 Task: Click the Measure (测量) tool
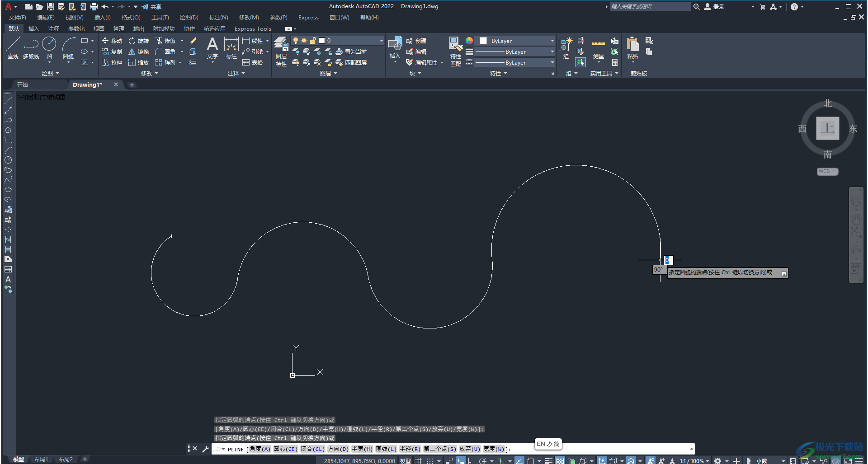pos(598,49)
